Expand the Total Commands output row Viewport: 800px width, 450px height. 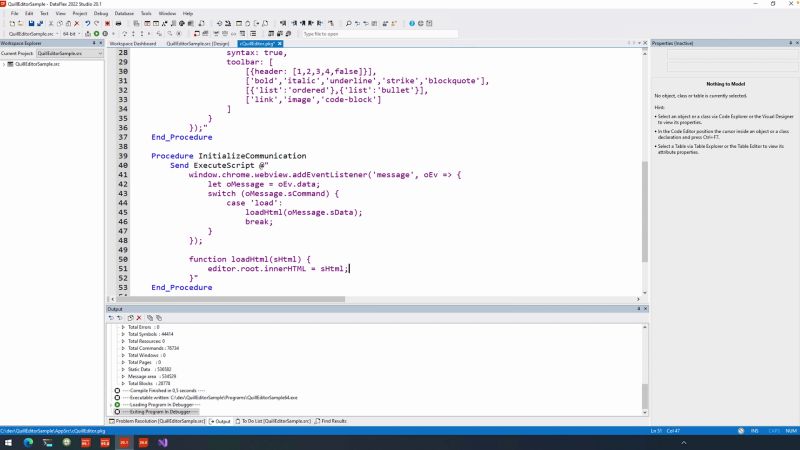point(123,348)
